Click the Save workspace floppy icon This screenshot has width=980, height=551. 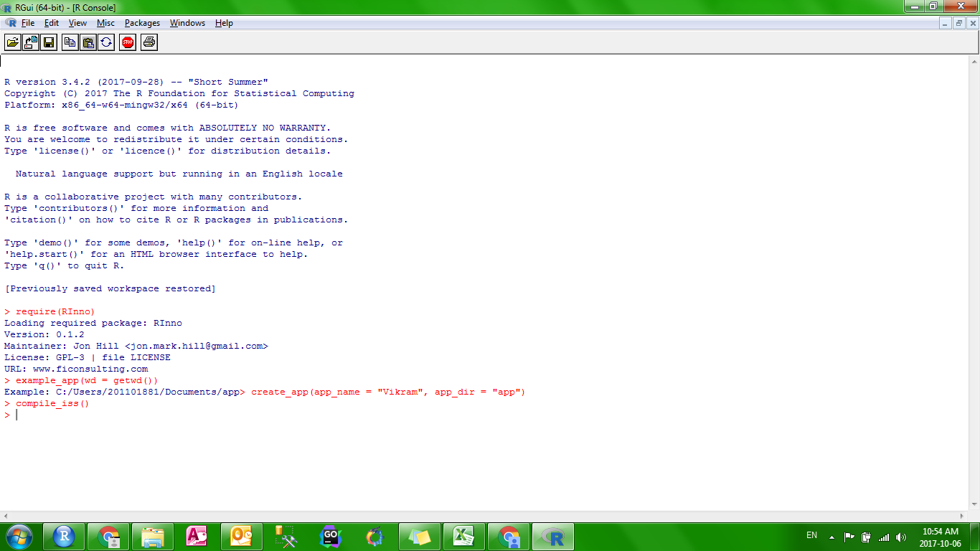click(x=49, y=42)
